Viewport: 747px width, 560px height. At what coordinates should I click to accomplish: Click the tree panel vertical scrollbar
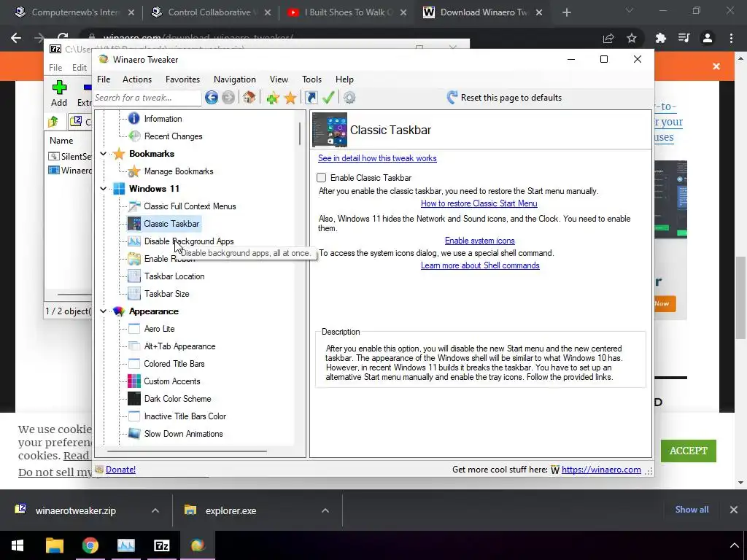click(x=300, y=133)
